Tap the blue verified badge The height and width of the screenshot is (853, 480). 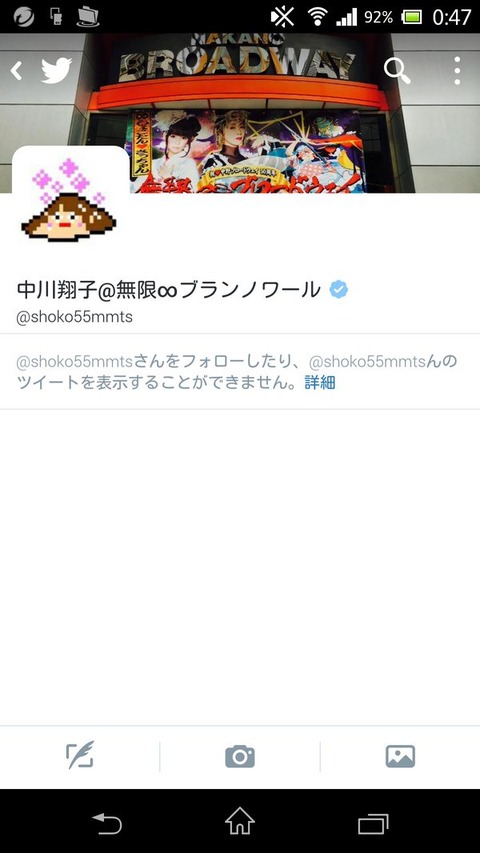click(x=339, y=290)
